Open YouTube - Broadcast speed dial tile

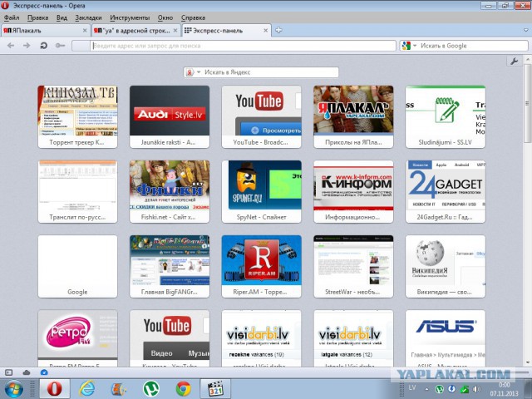(x=261, y=116)
